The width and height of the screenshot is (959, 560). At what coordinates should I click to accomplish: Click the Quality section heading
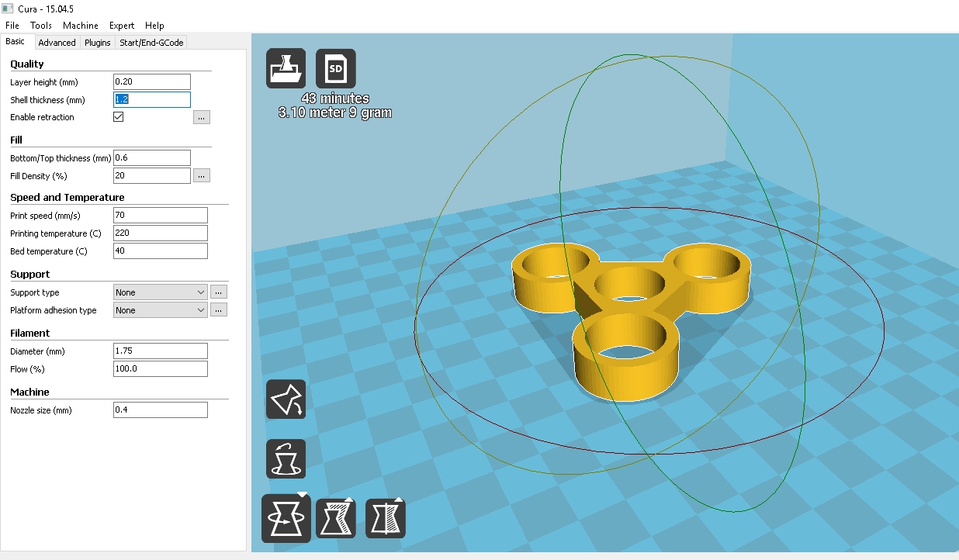(x=27, y=64)
